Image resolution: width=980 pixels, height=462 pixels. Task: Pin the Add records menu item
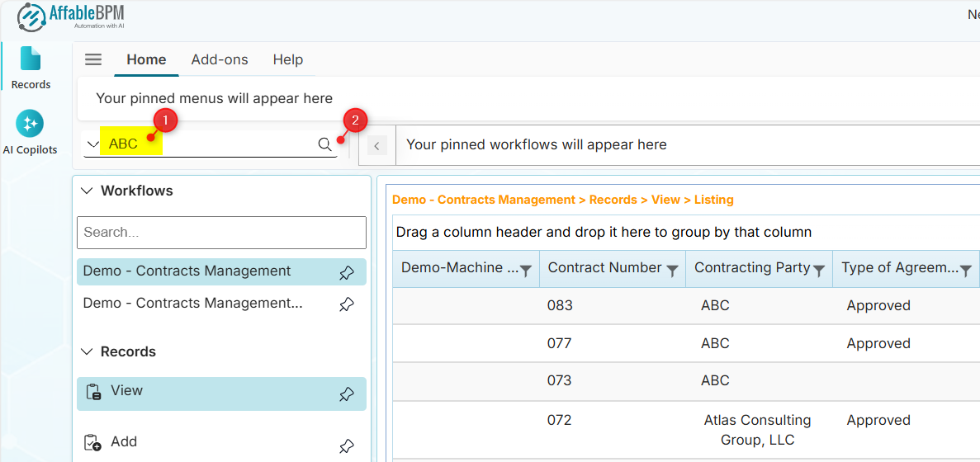pyautogui.click(x=347, y=446)
